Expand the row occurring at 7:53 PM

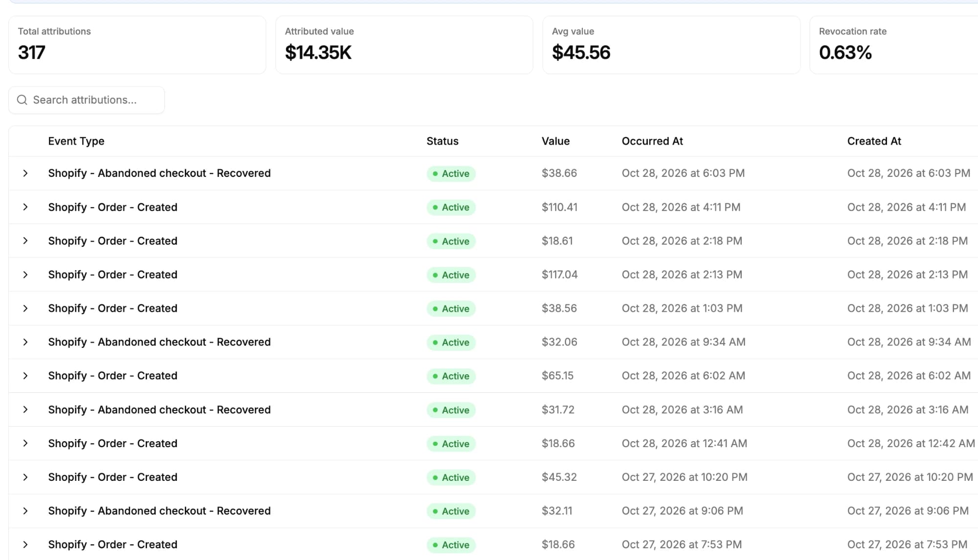click(25, 544)
